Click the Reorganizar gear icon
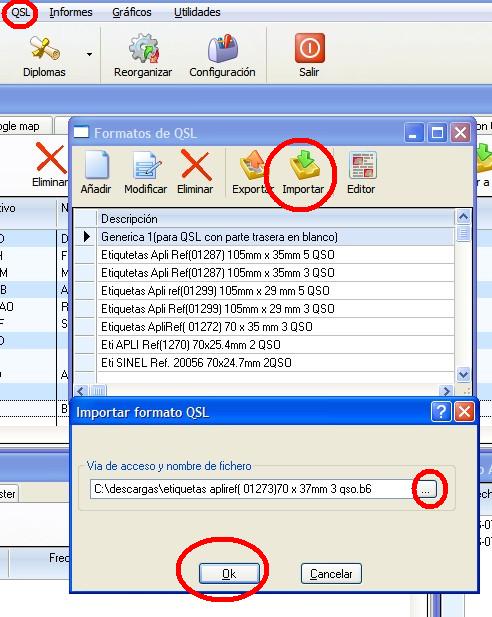 tap(144, 48)
